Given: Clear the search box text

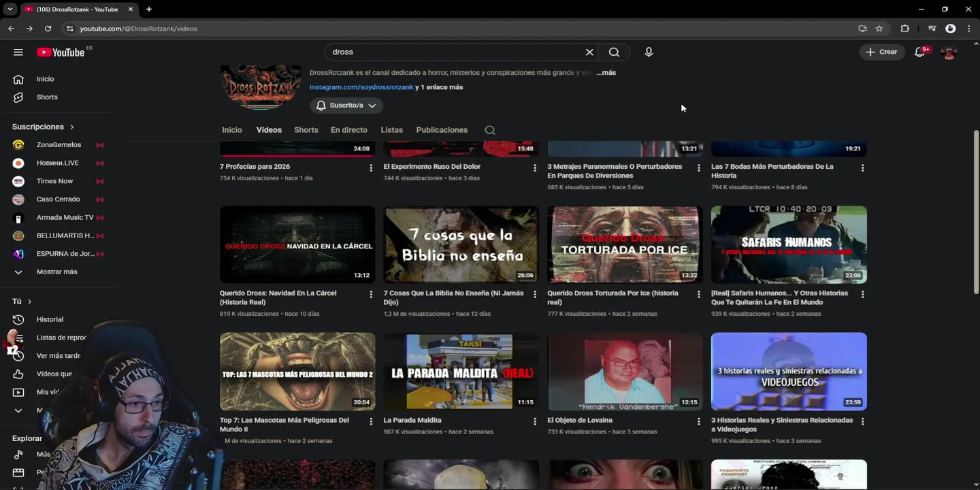Looking at the screenshot, I should pos(589,52).
